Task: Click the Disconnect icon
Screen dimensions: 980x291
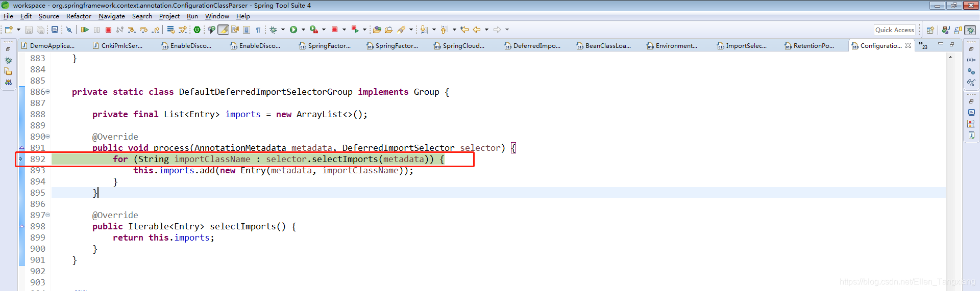Action: [x=120, y=30]
